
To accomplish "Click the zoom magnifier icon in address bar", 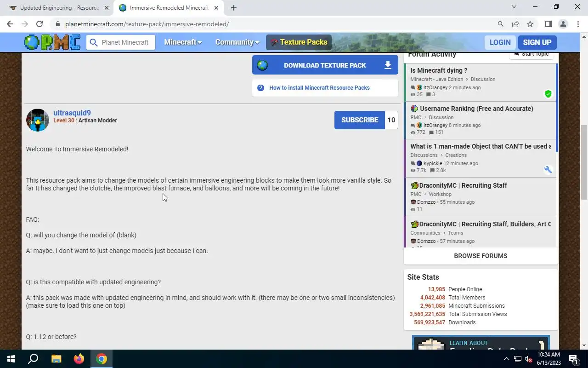I will [x=501, y=24].
